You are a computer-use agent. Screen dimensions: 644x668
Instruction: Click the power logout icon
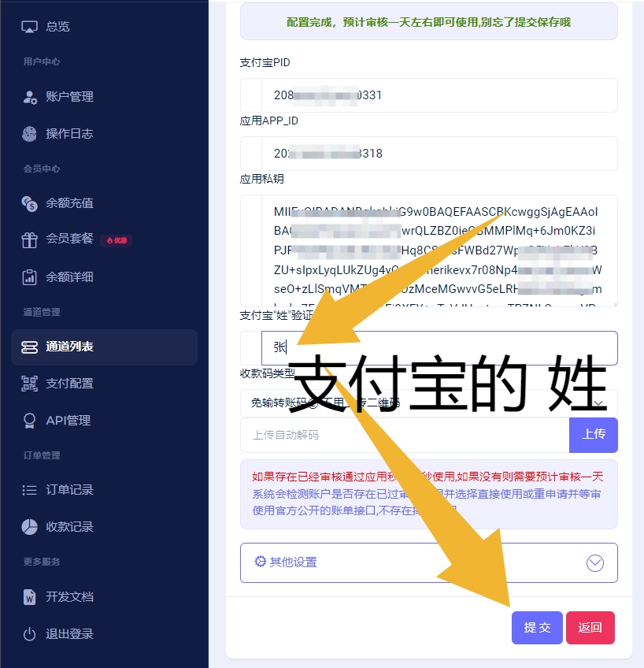pos(29,634)
